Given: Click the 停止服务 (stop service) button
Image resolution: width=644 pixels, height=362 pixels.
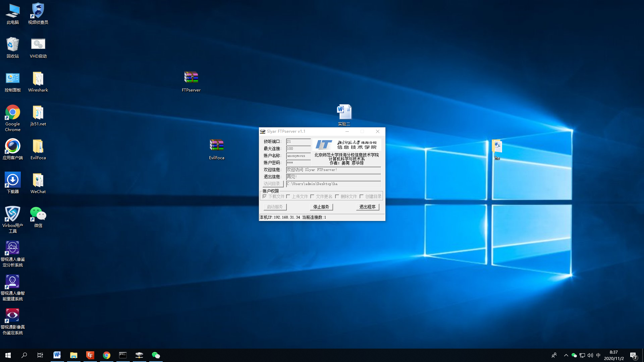Looking at the screenshot, I should coord(321,207).
